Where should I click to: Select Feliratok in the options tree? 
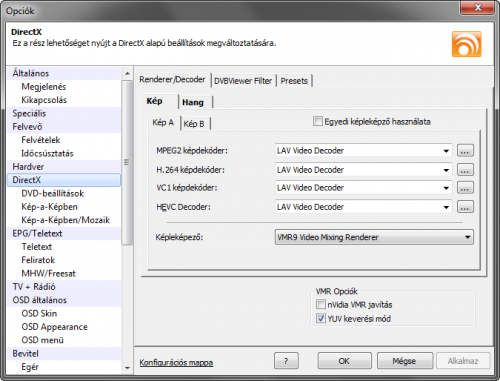(x=64, y=260)
